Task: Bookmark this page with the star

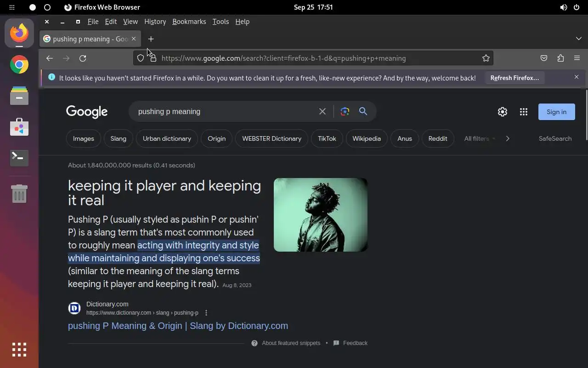Action: pyautogui.click(x=486, y=58)
